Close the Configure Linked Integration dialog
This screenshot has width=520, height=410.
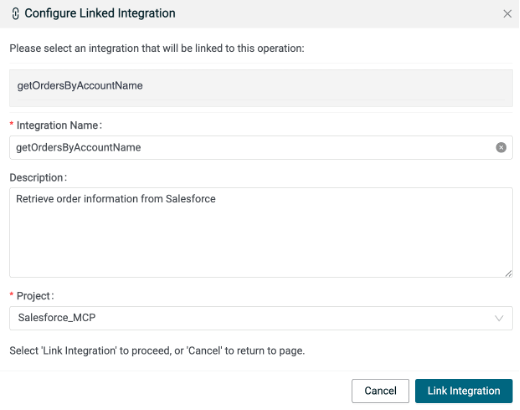point(507,14)
